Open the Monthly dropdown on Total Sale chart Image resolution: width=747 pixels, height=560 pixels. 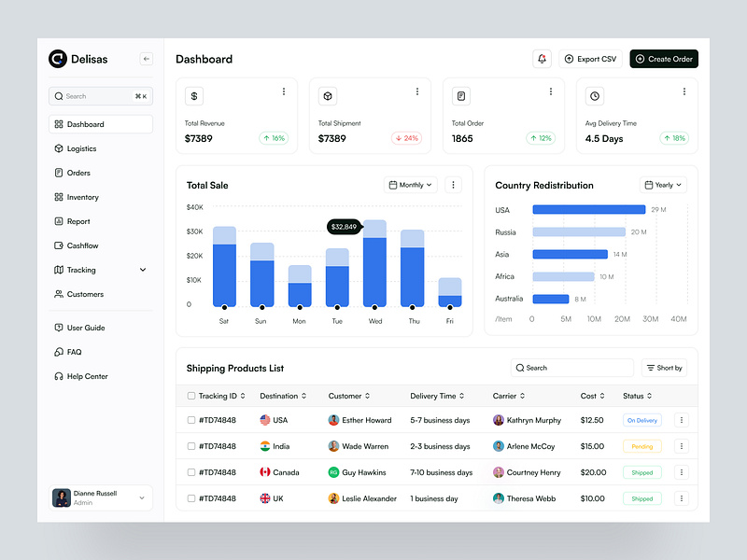click(409, 185)
